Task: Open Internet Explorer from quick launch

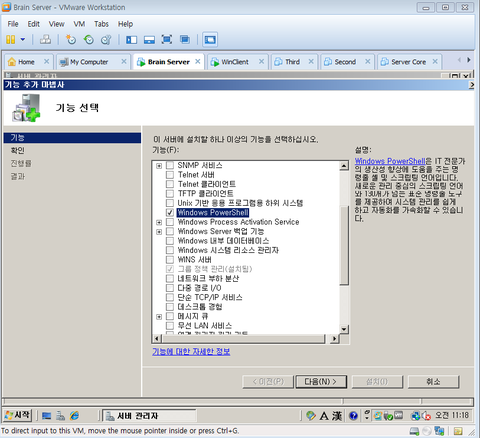Action: pos(74,415)
